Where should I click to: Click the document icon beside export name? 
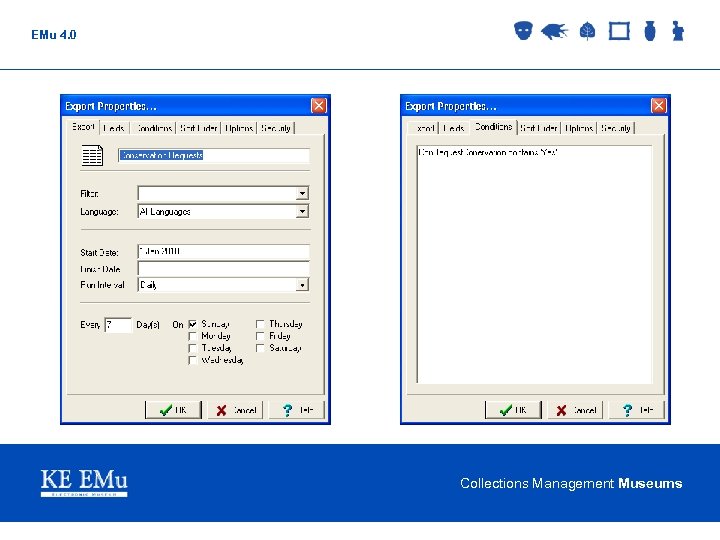(92, 156)
